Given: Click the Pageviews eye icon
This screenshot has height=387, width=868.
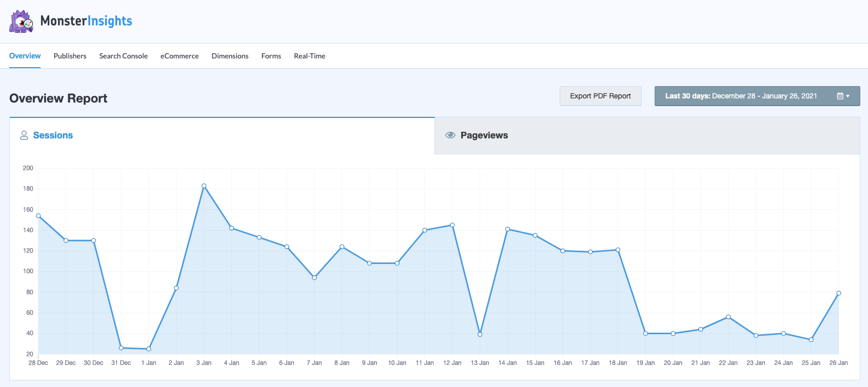Looking at the screenshot, I should coord(450,135).
